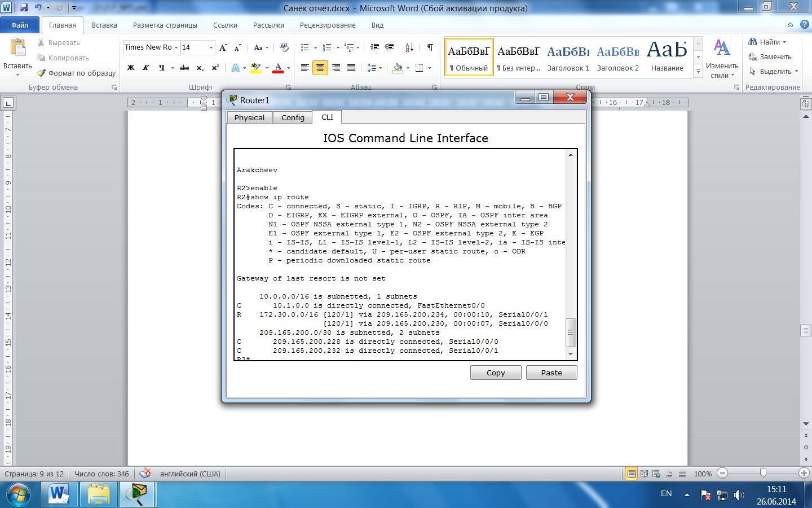This screenshot has height=508, width=812.
Task: Show hidden system tray icons arrow
Action: click(x=687, y=495)
